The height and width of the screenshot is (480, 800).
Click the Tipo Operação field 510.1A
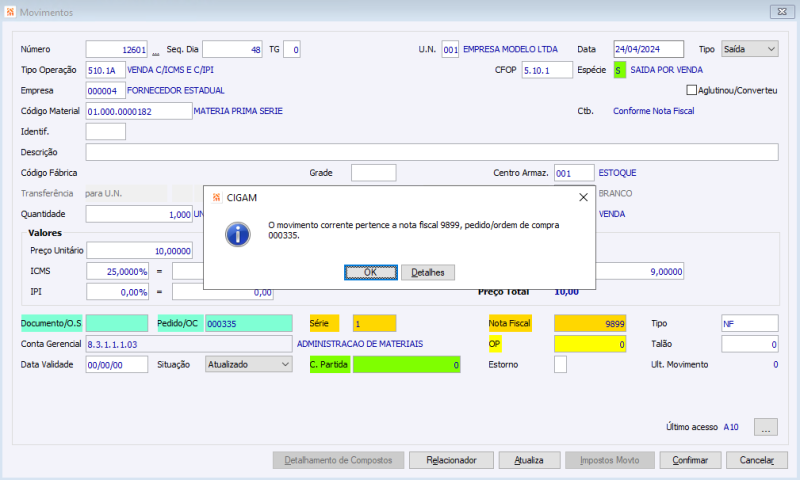coord(106,70)
